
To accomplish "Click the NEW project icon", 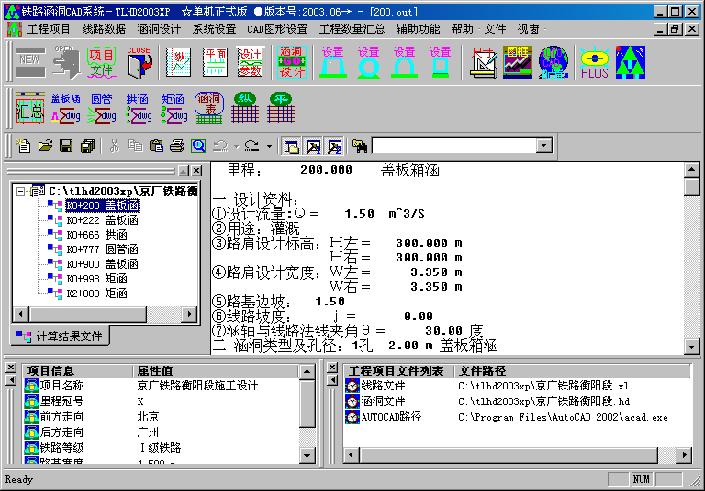I will (x=31, y=62).
